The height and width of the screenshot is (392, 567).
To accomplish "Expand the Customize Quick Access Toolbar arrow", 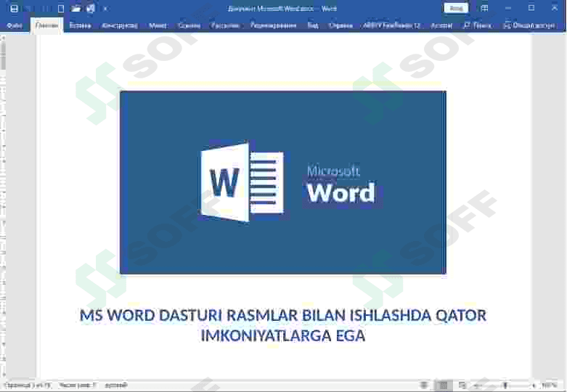I will tap(105, 9).
